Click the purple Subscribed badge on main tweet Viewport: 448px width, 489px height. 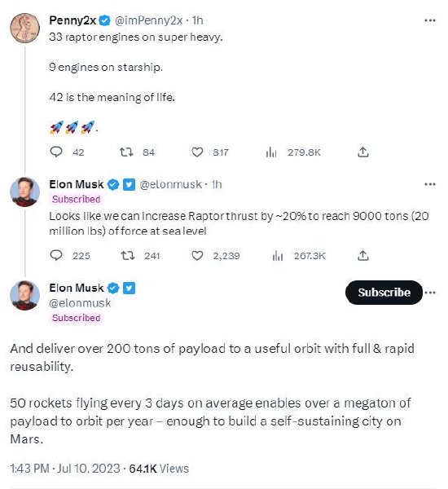76,318
